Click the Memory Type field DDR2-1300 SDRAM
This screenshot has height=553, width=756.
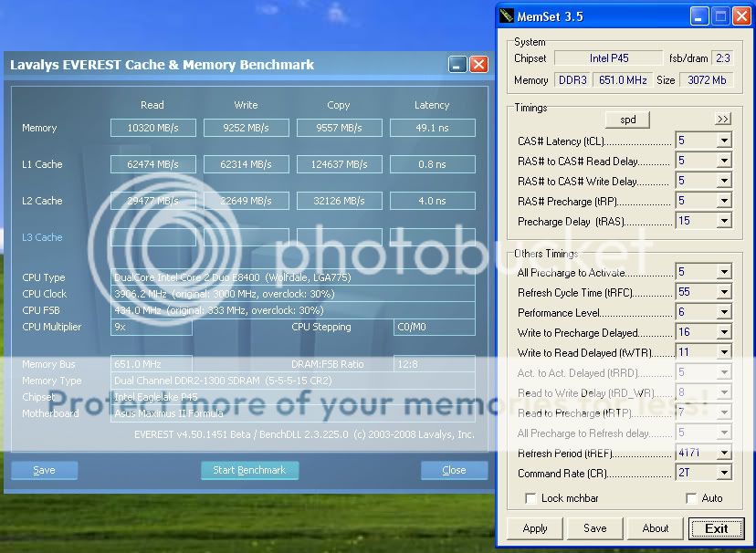[x=293, y=381]
